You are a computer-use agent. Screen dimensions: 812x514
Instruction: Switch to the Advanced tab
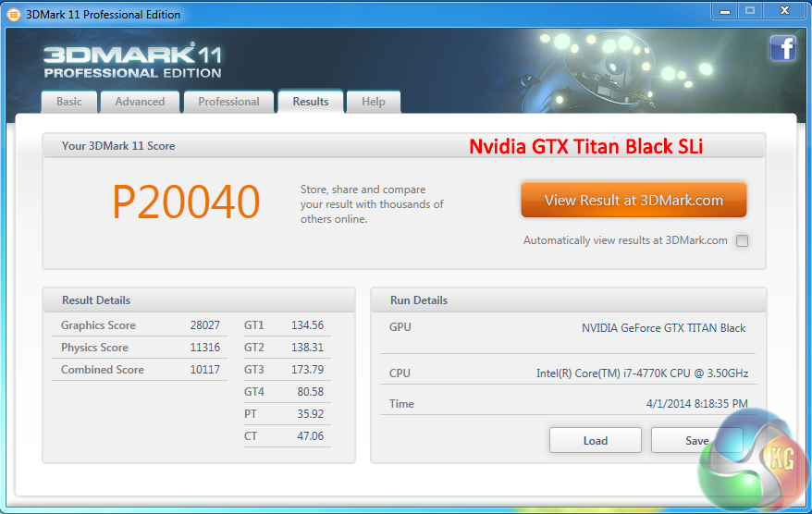coord(140,102)
